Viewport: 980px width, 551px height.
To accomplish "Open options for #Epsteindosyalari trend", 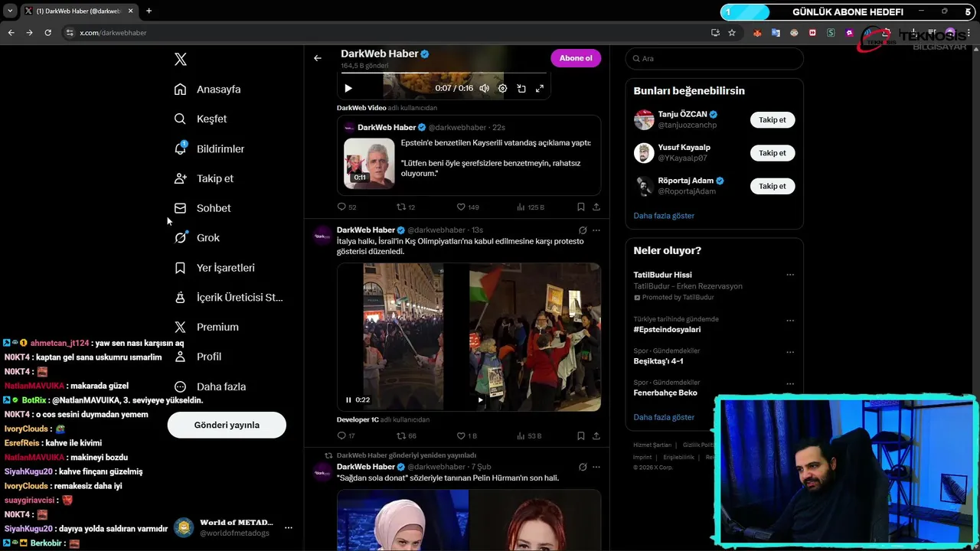I will [790, 321].
